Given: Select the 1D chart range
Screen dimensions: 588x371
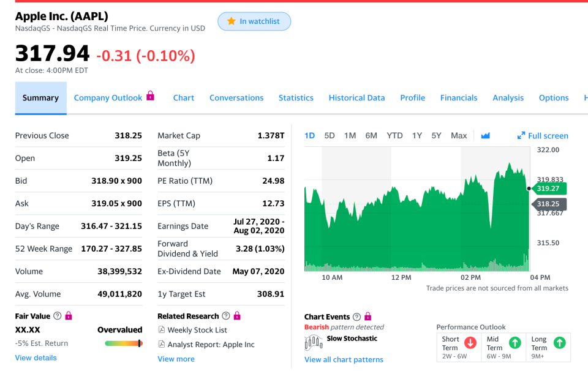Looking at the screenshot, I should (310, 136).
